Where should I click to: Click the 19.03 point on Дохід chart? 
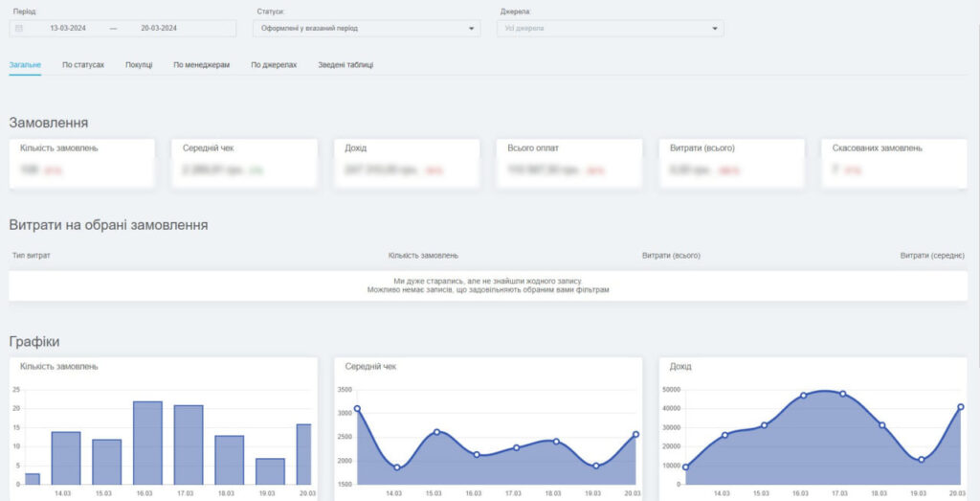pyautogui.click(x=921, y=460)
